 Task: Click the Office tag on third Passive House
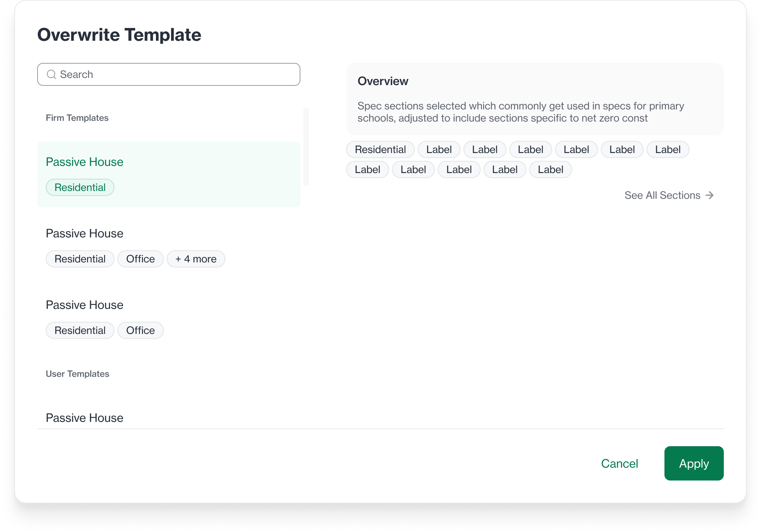click(141, 330)
